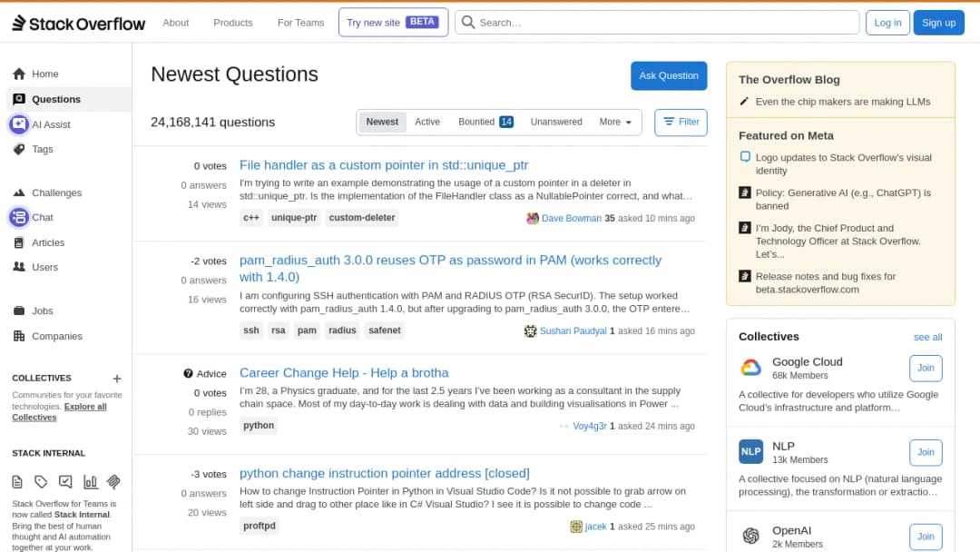
Task: Open 'Release notes and bug fixes' meta post
Action: pos(825,282)
